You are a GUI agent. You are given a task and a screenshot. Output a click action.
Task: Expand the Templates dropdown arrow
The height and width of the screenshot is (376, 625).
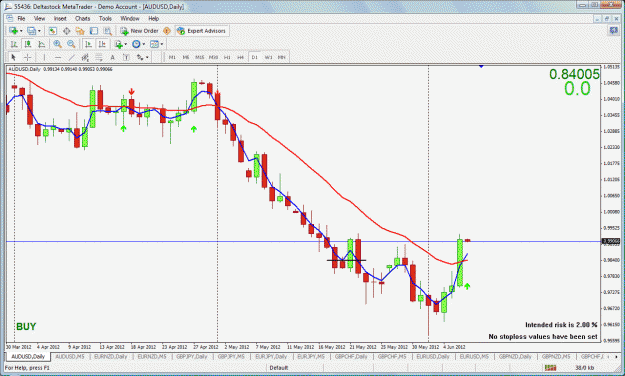tap(161, 44)
